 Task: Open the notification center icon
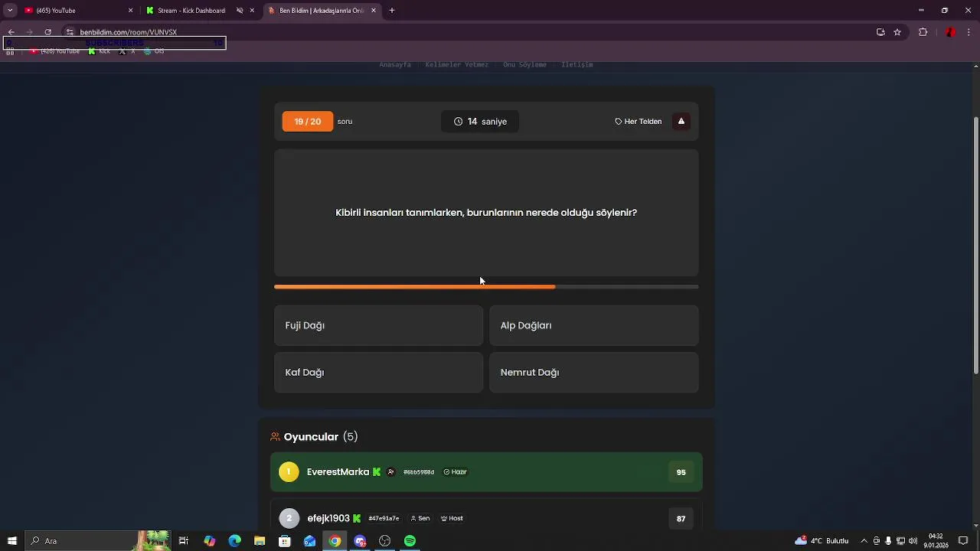tap(963, 541)
